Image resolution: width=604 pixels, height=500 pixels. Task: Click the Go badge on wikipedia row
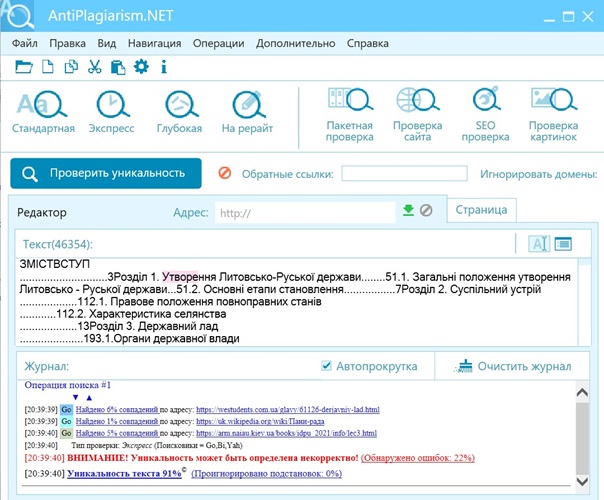[x=66, y=421]
